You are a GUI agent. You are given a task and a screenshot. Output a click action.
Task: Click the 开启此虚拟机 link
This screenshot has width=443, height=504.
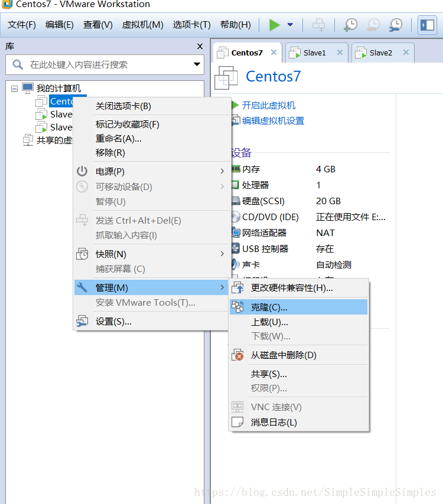268,105
